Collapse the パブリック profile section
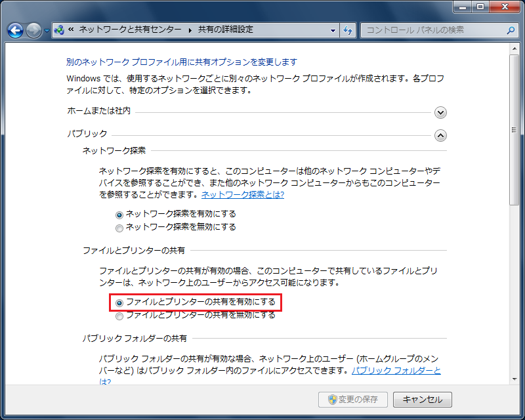525x420 pixels. [x=441, y=135]
